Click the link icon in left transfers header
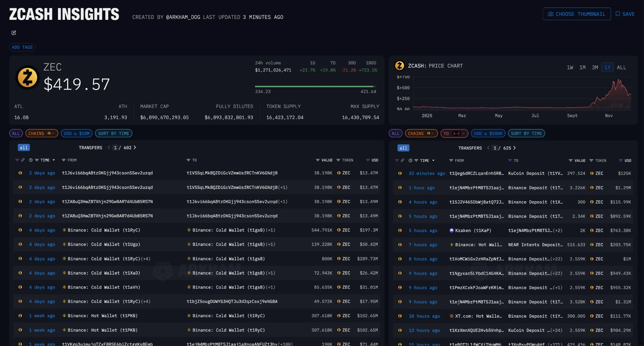 pyautogui.click(x=23, y=160)
